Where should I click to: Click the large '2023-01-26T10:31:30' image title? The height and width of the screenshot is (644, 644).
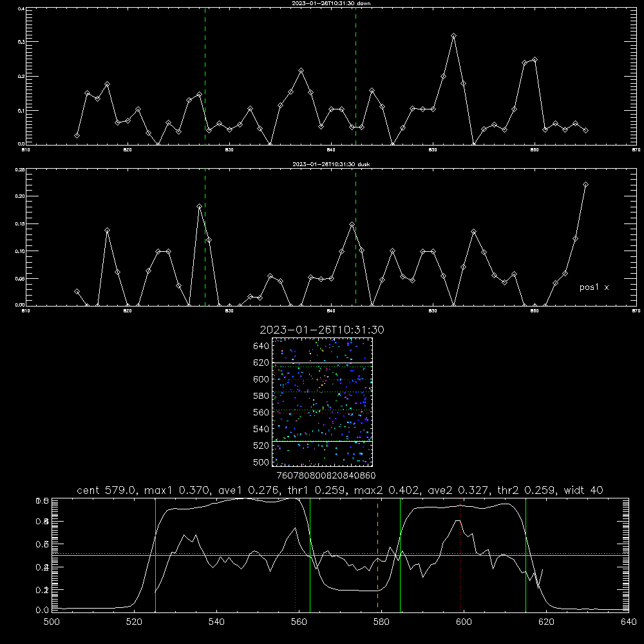[x=322, y=330]
